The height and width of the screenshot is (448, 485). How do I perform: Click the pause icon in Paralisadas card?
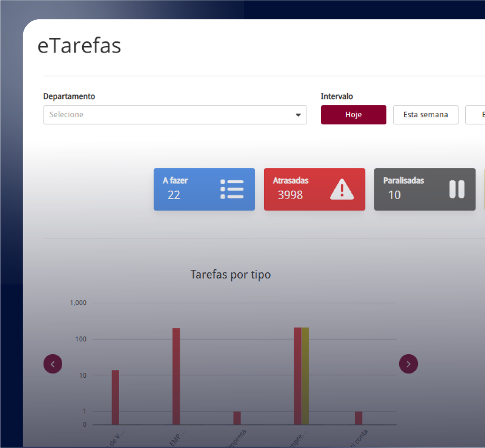(457, 189)
